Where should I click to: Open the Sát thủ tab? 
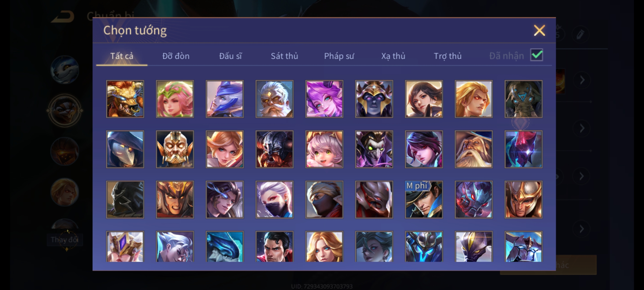pyautogui.click(x=284, y=56)
